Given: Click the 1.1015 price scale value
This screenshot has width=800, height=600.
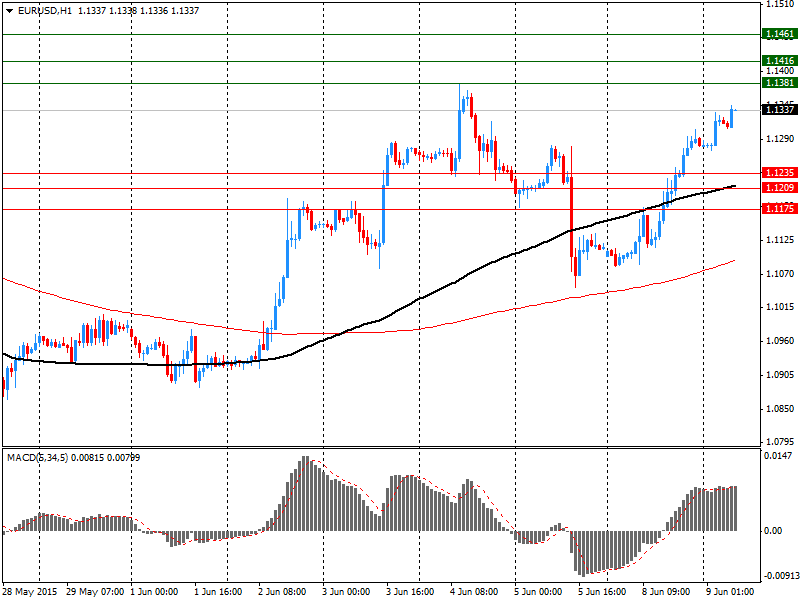Looking at the screenshot, I should tap(780, 307).
